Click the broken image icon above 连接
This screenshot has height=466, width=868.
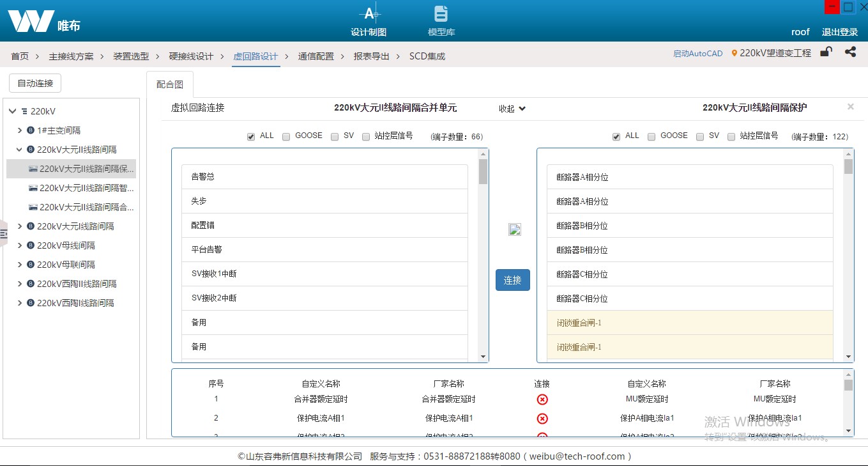point(515,229)
